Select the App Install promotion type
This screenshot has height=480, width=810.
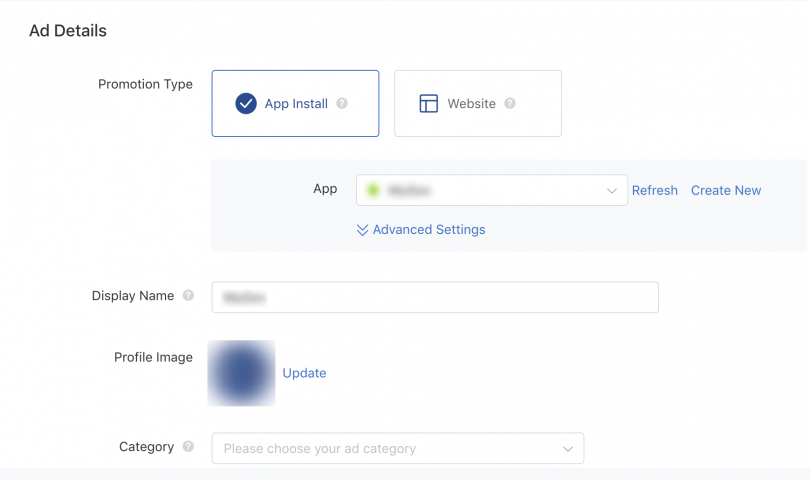(295, 103)
